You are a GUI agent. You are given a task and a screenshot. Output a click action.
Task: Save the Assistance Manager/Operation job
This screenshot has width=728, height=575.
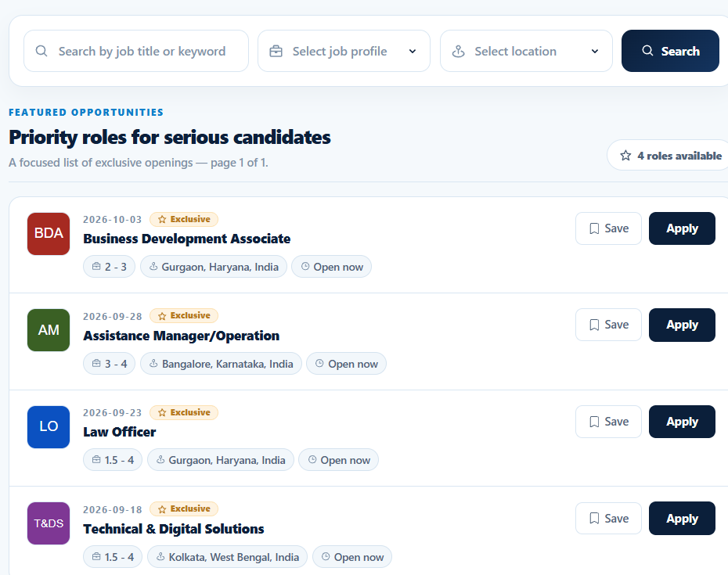pos(609,325)
